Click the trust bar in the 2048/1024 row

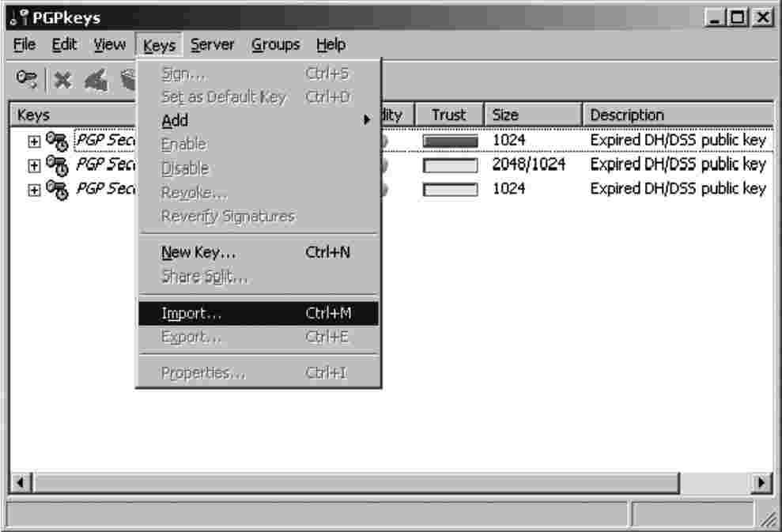tap(450, 165)
